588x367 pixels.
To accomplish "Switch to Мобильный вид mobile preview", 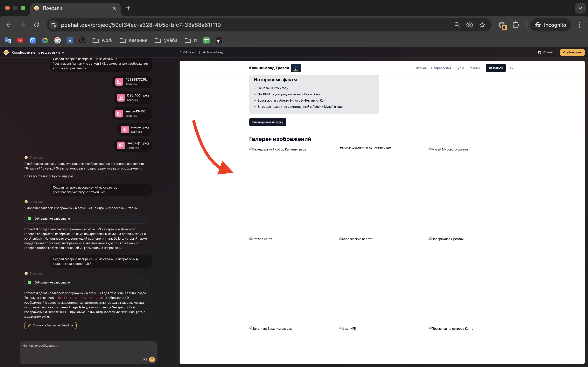I will tap(211, 52).
